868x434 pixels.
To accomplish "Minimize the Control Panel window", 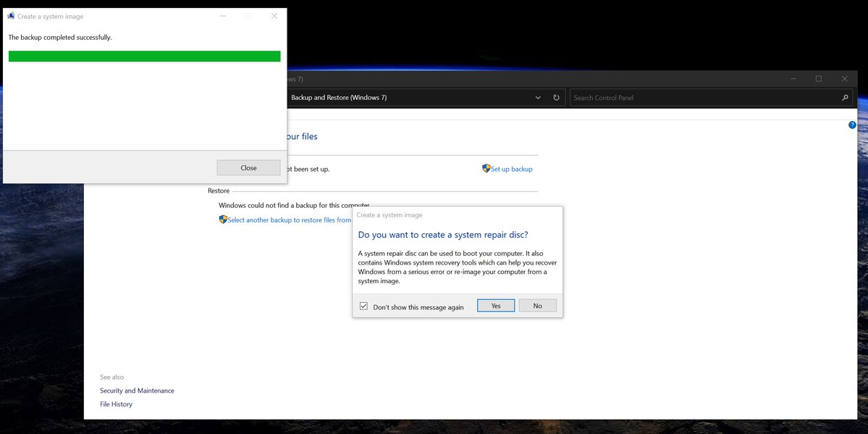I will pyautogui.click(x=793, y=79).
